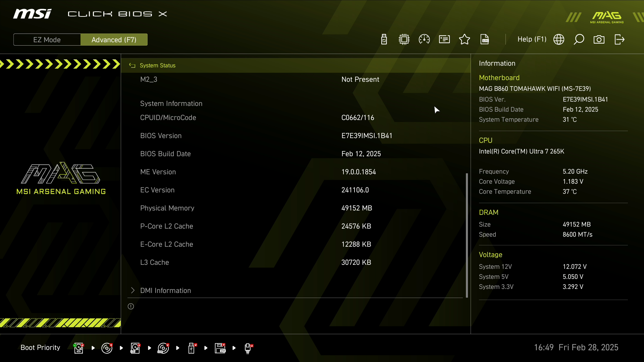644x362 pixels.
Task: Take a screenshot with camera icon
Action: [599, 40]
